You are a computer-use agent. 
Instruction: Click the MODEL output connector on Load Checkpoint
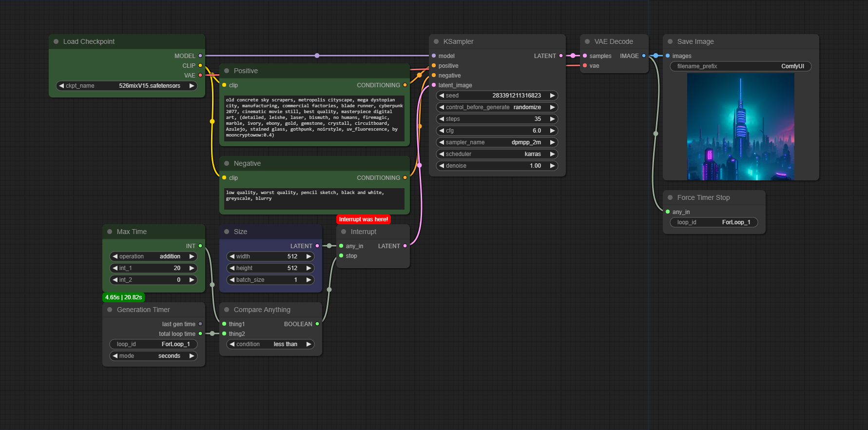point(200,56)
